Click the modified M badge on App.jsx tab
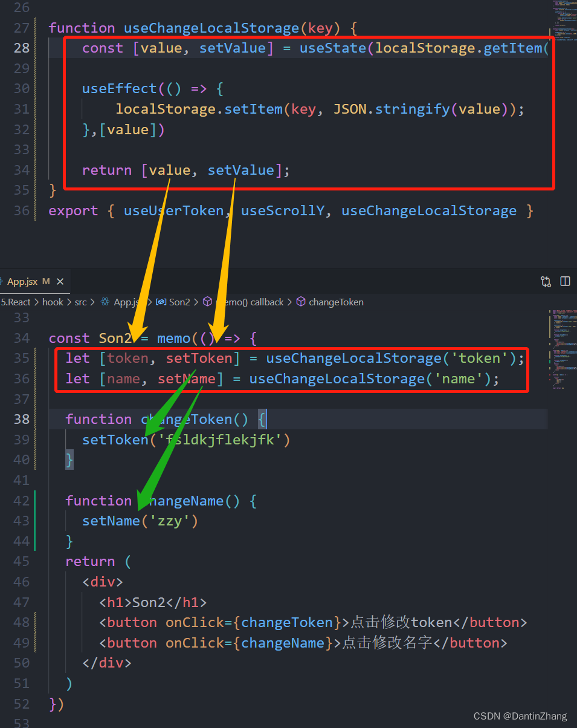The image size is (577, 728). pos(45,281)
